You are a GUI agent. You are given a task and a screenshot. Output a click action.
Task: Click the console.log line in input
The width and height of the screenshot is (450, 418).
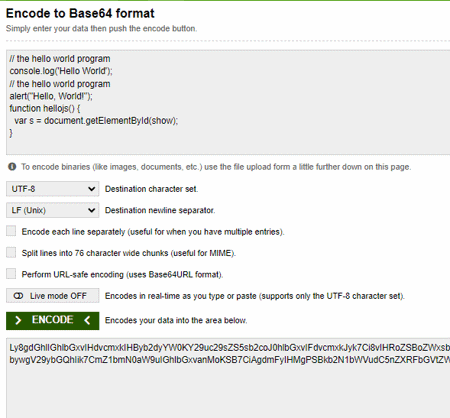(61, 71)
